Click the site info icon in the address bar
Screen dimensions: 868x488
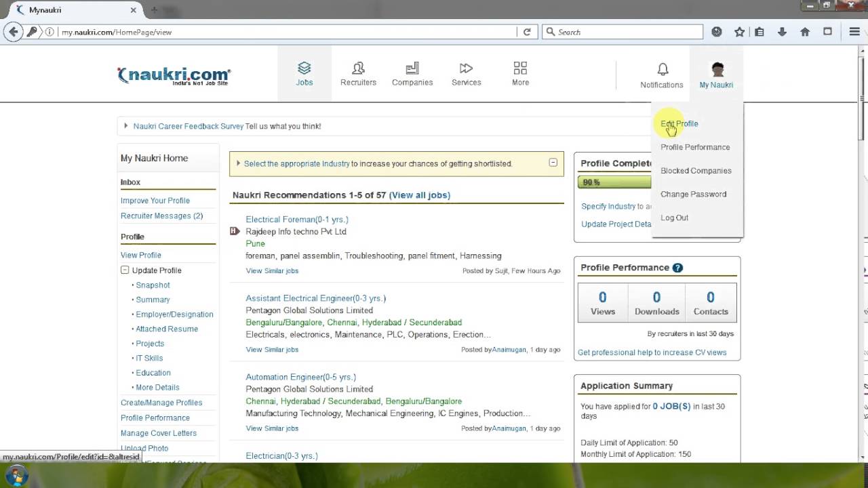pos(50,32)
